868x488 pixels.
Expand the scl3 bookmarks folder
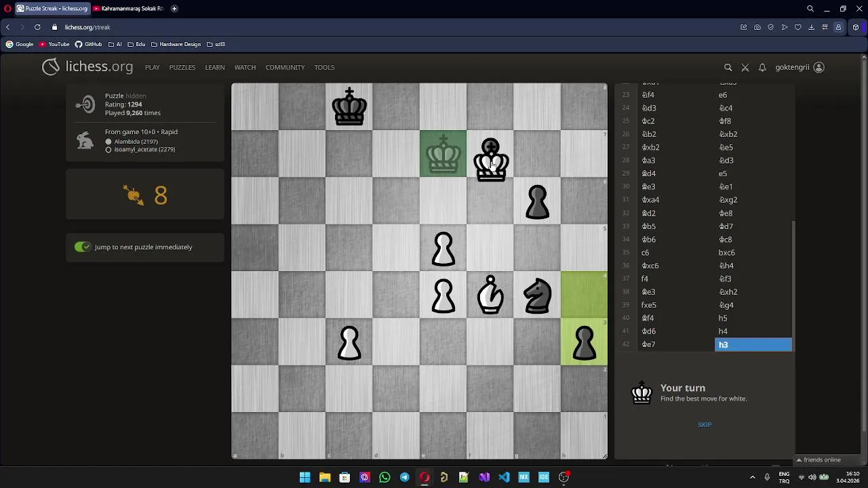[216, 44]
